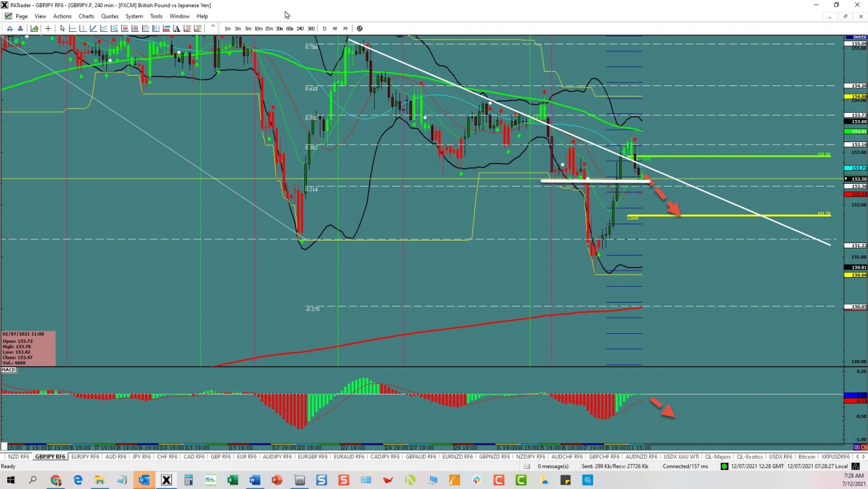Open Calculator from the taskbar
Screen dimensions: 868x489
[188, 481]
